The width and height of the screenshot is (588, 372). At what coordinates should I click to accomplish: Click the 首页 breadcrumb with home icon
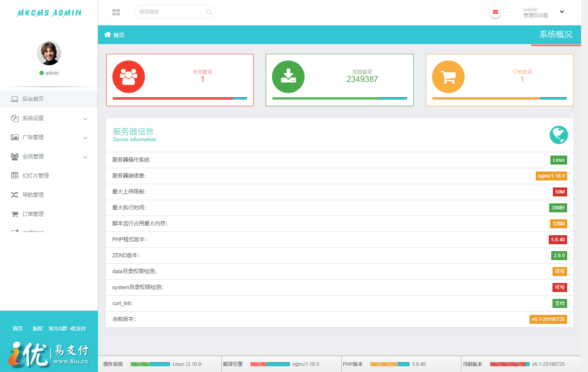click(114, 35)
